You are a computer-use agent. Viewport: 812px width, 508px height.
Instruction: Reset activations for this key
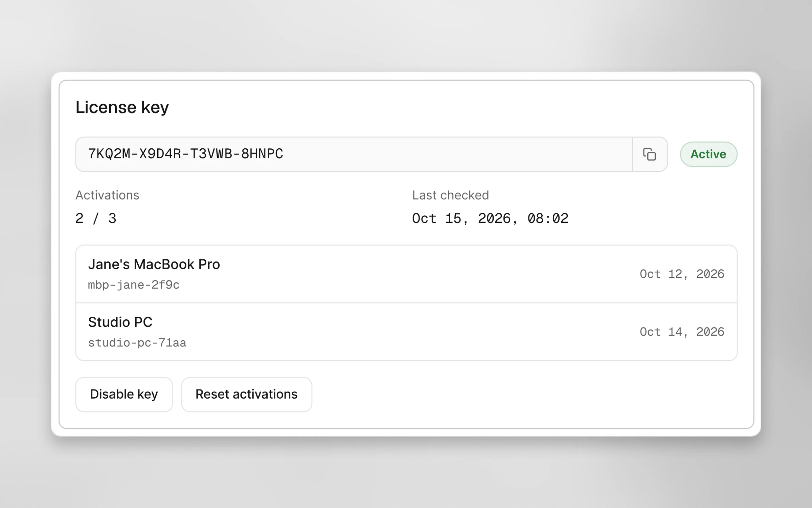pyautogui.click(x=247, y=395)
